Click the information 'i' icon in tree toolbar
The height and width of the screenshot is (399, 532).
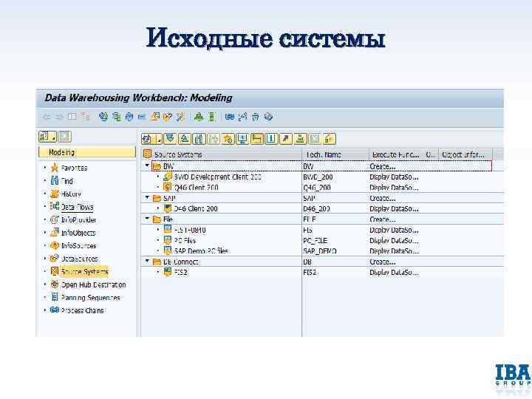(271, 139)
